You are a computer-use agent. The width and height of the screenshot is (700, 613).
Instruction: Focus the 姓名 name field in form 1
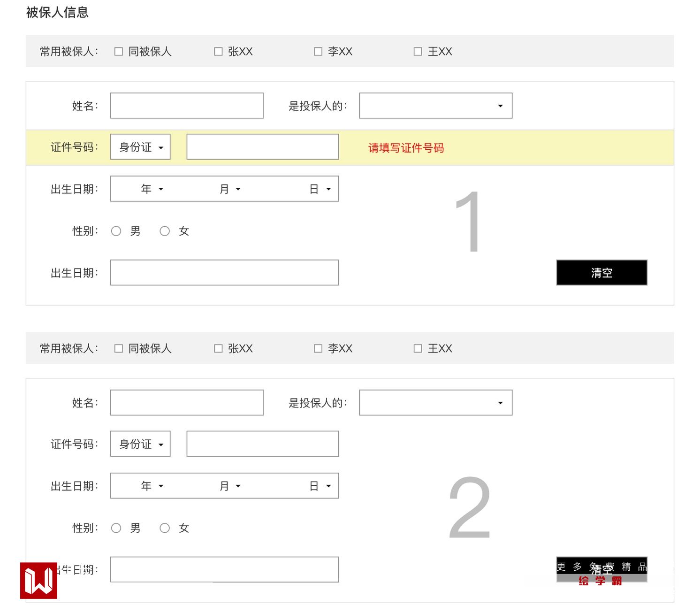tap(187, 106)
